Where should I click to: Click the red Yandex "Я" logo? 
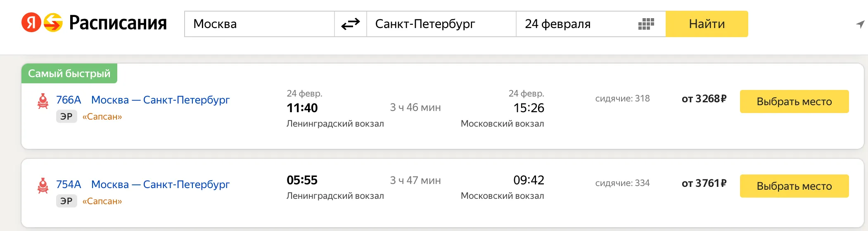coord(31,23)
